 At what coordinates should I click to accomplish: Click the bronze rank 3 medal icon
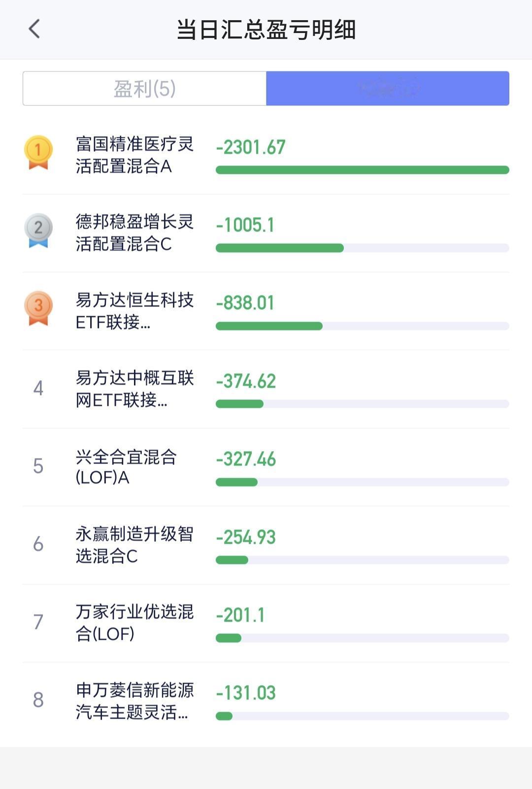point(38,308)
